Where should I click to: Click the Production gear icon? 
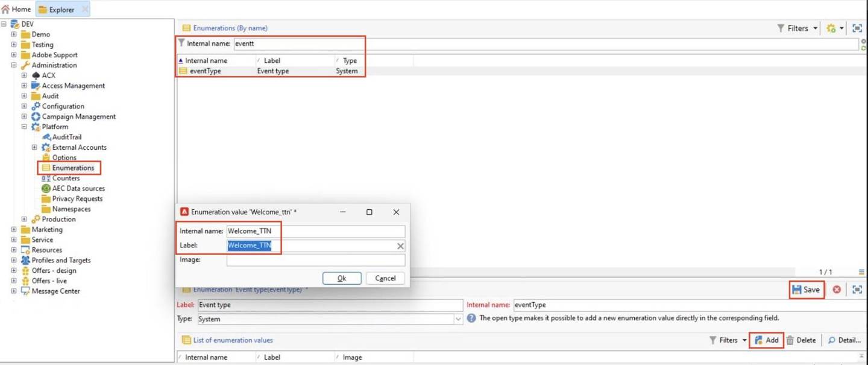(x=36, y=219)
